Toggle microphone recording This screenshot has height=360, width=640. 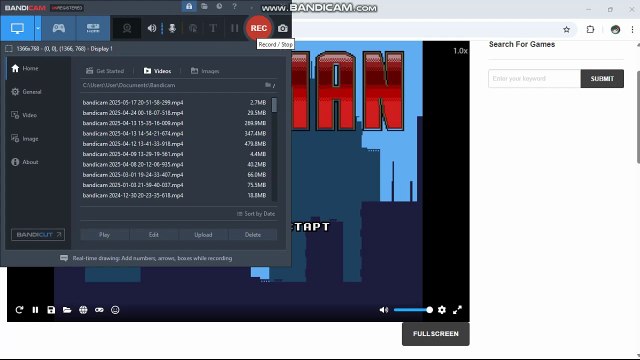coord(172,28)
